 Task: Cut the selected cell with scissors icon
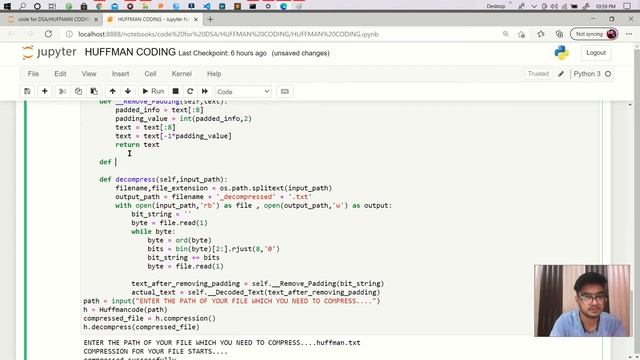click(x=62, y=91)
